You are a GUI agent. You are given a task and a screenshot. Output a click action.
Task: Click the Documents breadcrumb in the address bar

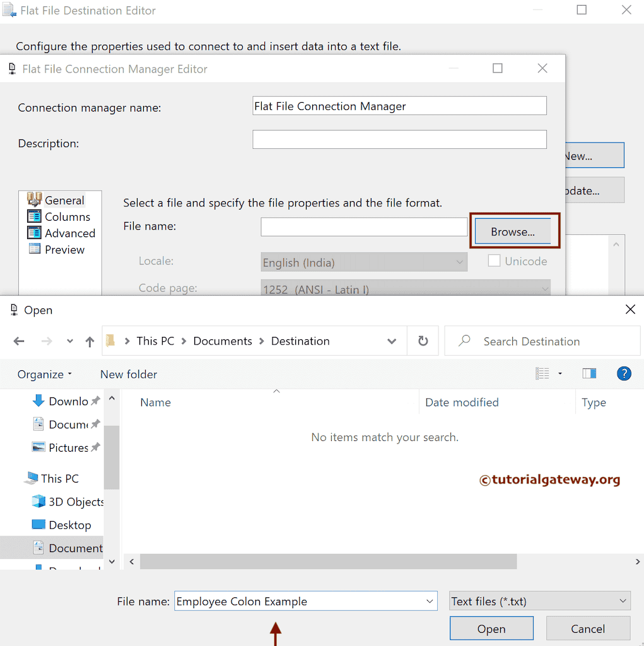(223, 341)
